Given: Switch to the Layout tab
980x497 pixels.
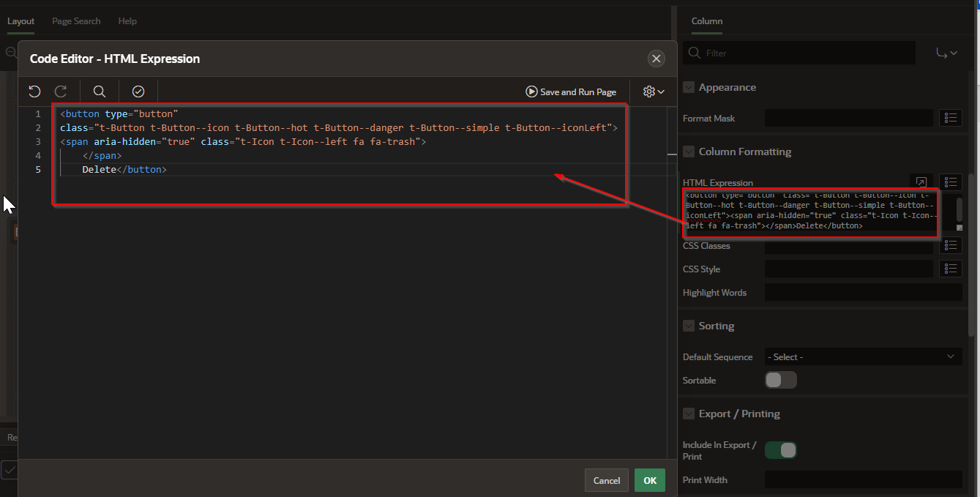Looking at the screenshot, I should tap(20, 21).
